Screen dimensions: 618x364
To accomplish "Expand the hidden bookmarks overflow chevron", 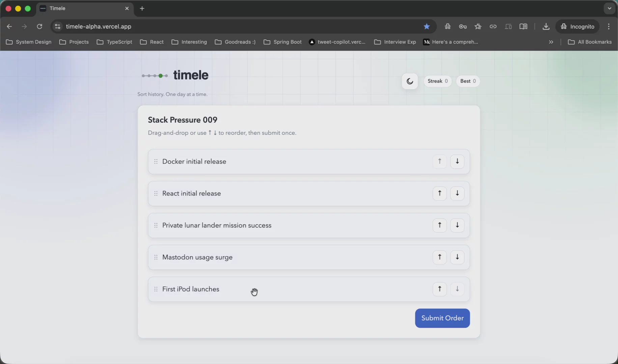I will pos(551,42).
